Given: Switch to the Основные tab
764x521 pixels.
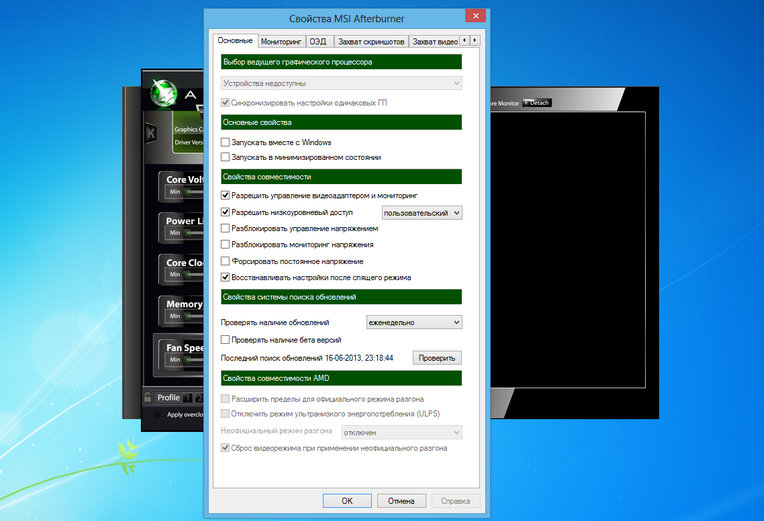Looking at the screenshot, I should [x=235, y=40].
